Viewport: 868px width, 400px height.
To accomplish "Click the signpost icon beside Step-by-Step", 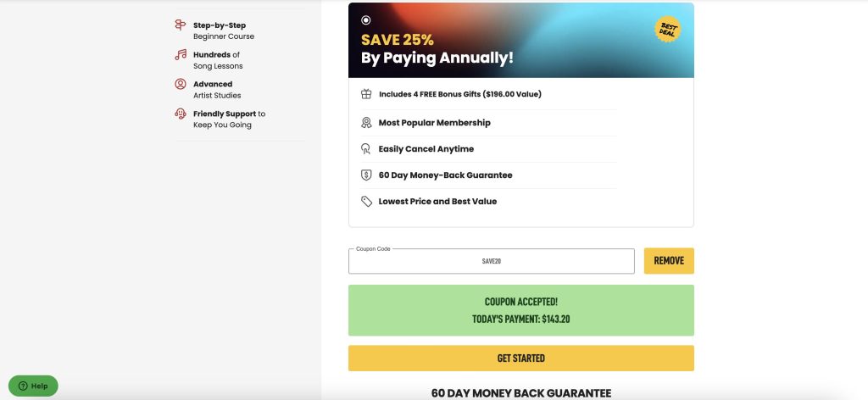I will [x=181, y=25].
